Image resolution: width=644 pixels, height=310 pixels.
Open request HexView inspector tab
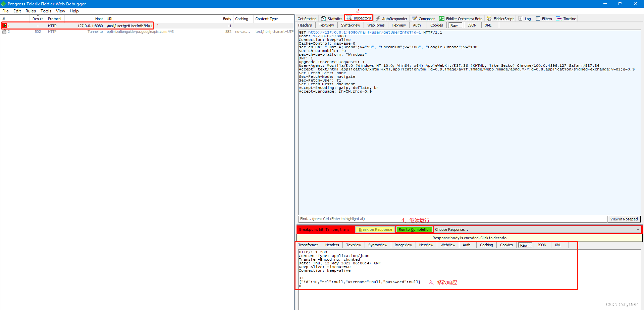(x=398, y=25)
